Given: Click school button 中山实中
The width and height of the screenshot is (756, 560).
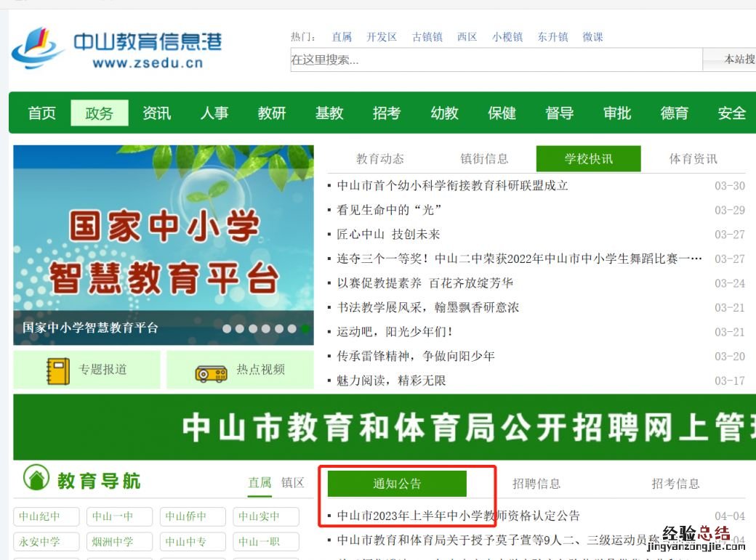Looking at the screenshot, I should [x=265, y=516].
